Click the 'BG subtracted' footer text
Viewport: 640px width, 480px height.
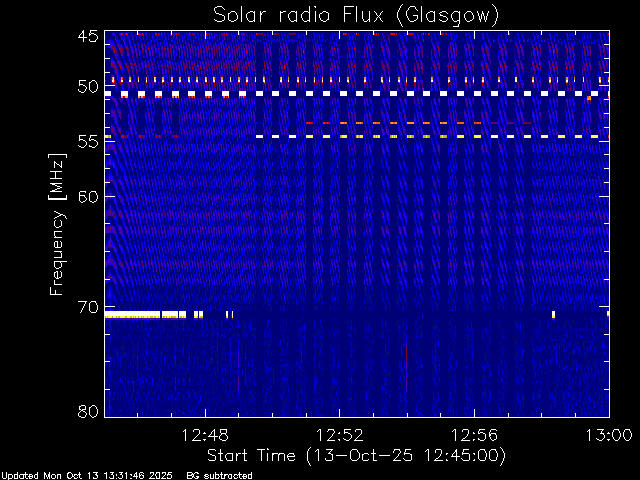coord(219,476)
